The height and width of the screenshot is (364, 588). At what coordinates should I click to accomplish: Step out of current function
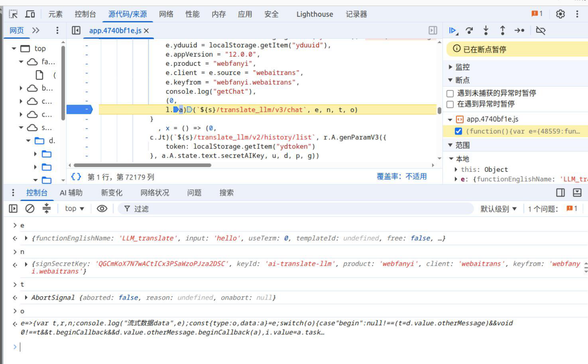pyautogui.click(x=502, y=30)
